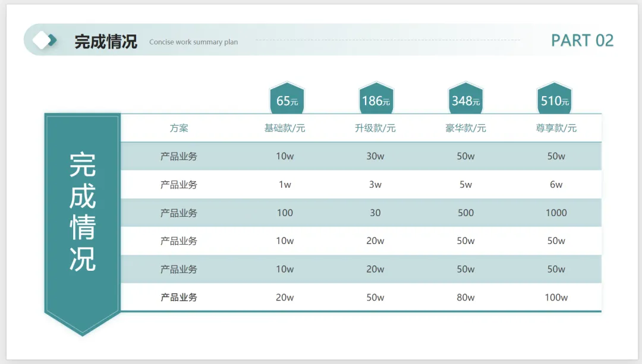Screen dimensions: 642x364
Task: Select the 3w table cell
Action: (375, 185)
